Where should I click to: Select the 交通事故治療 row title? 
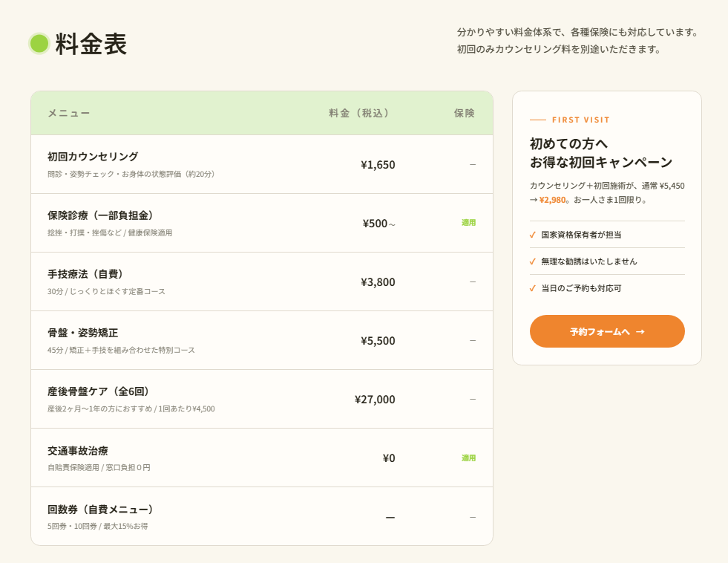pyautogui.click(x=77, y=451)
